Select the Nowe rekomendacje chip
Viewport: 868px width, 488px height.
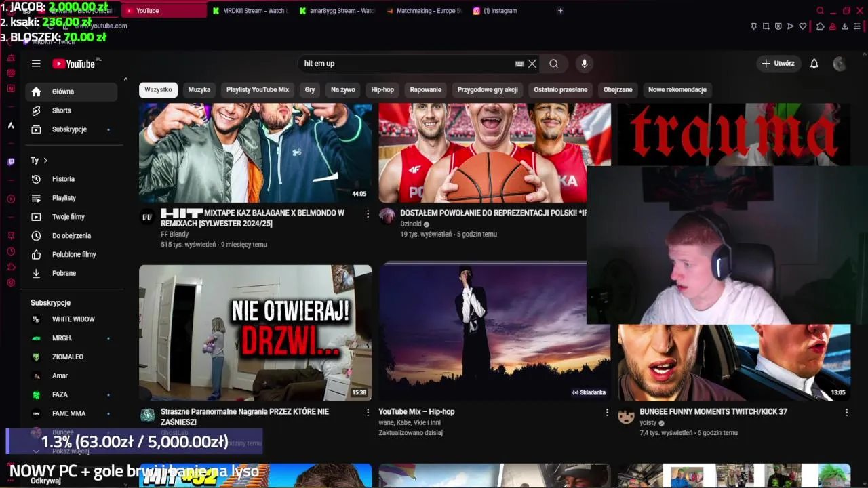[x=677, y=89]
